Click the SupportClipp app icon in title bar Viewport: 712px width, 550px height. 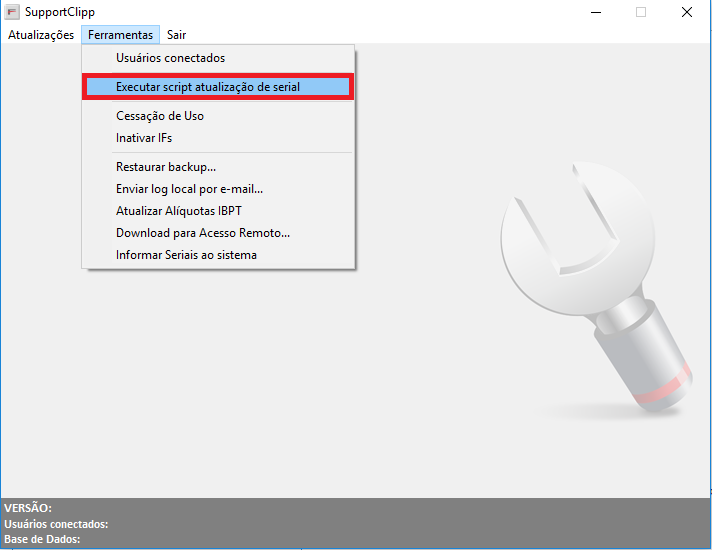[12, 13]
